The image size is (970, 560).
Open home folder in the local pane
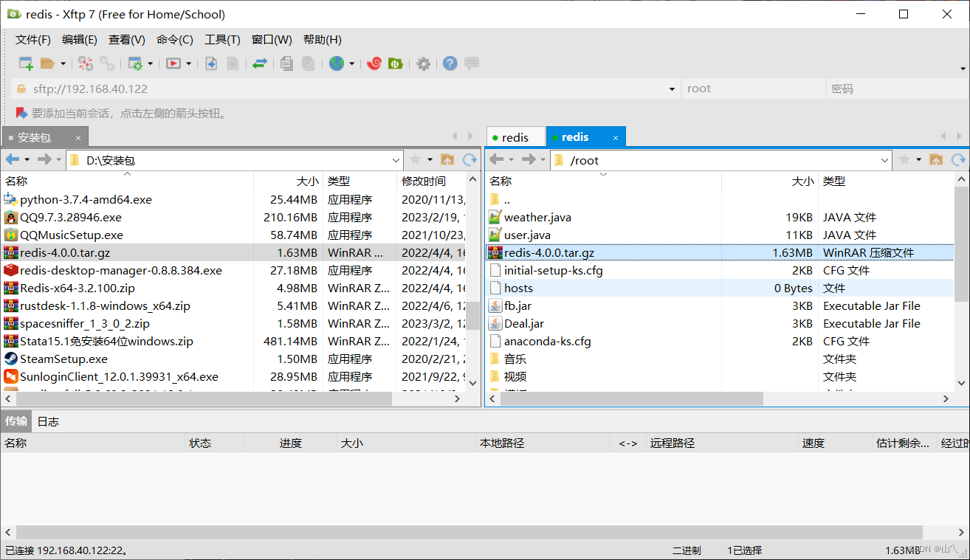point(447,159)
